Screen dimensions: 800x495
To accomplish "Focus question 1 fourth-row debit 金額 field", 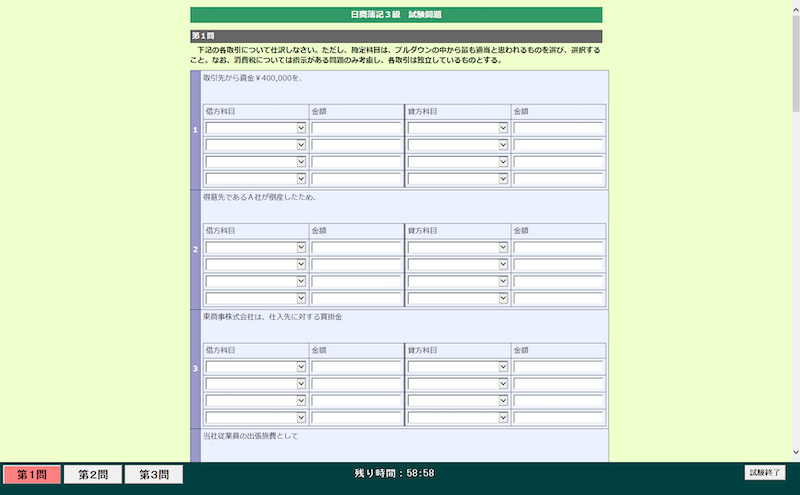I will tap(357, 179).
